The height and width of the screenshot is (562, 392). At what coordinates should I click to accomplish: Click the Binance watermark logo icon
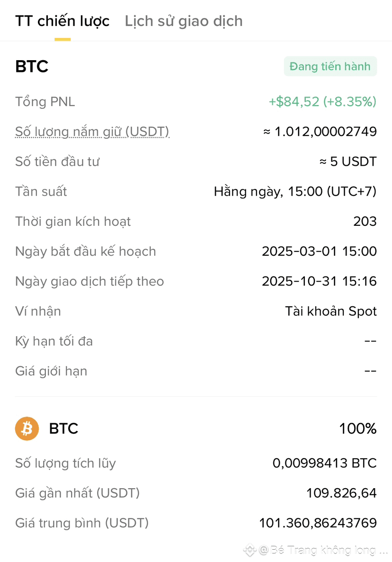250,550
